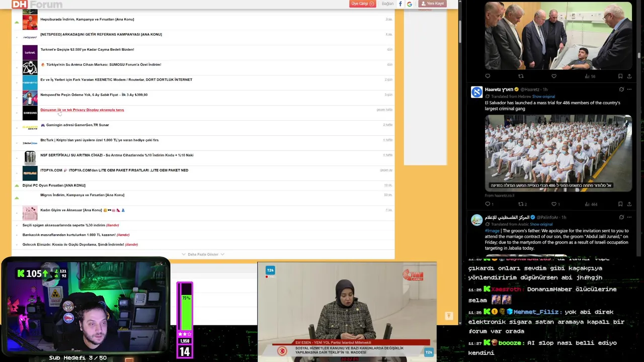Expand Daha Fazla Göster list
The height and width of the screenshot is (362, 644).
(203, 254)
